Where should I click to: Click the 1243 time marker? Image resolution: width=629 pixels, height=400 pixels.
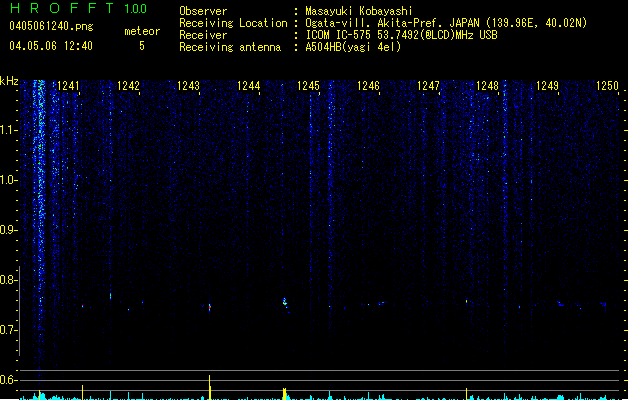click(x=189, y=85)
